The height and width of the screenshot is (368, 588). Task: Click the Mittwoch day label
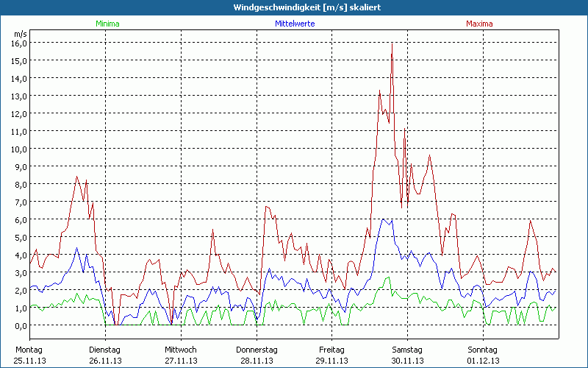(181, 350)
